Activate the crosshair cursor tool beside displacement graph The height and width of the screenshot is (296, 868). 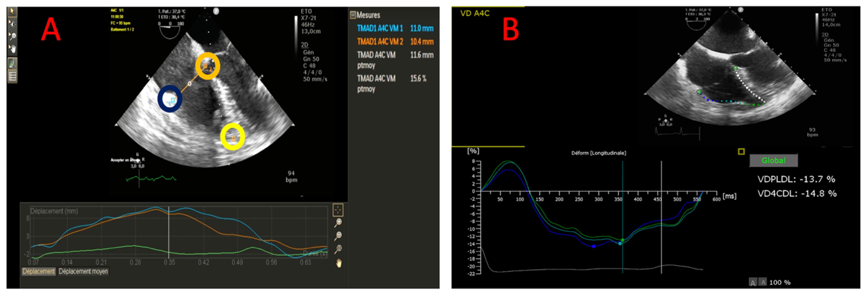click(338, 210)
